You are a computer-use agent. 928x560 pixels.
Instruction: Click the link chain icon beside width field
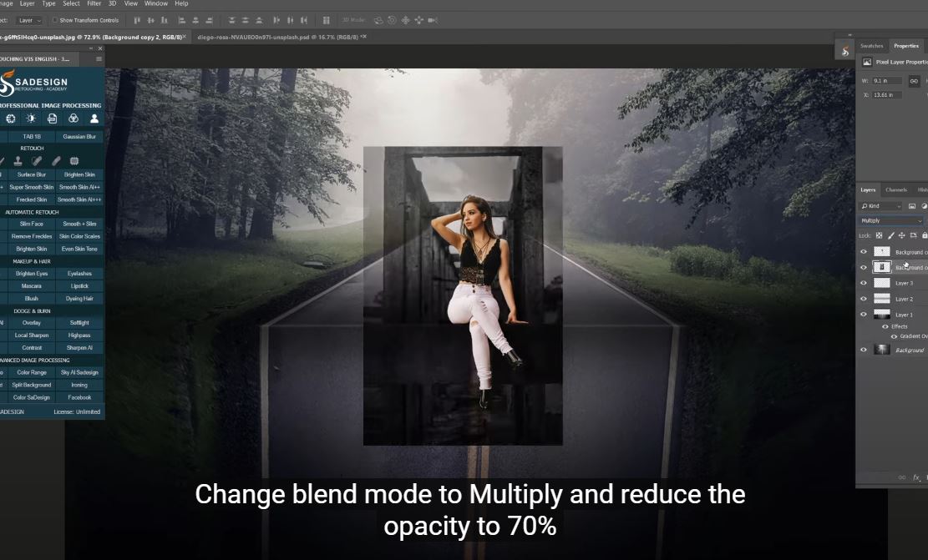click(x=914, y=81)
